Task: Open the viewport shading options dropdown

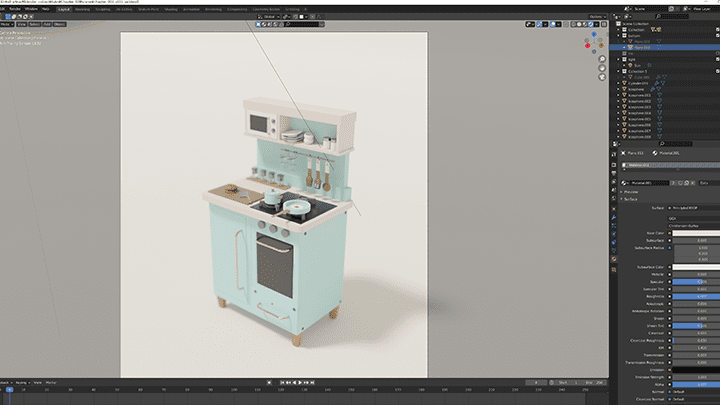Action: pos(596,24)
